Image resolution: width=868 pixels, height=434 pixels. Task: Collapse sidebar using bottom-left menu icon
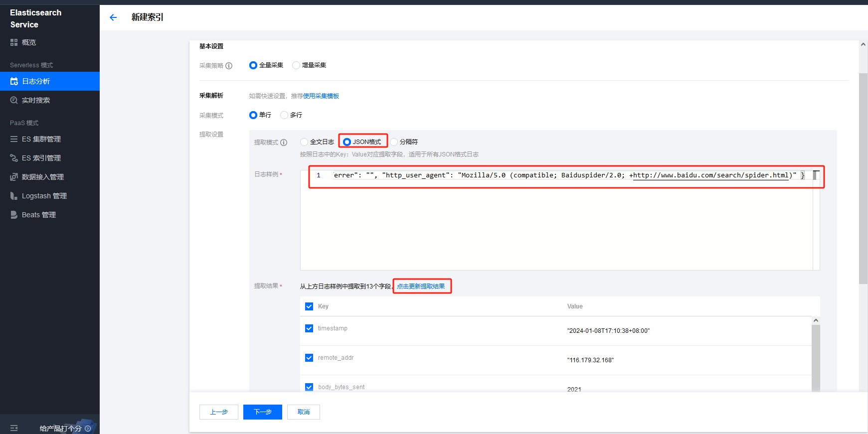click(x=14, y=428)
